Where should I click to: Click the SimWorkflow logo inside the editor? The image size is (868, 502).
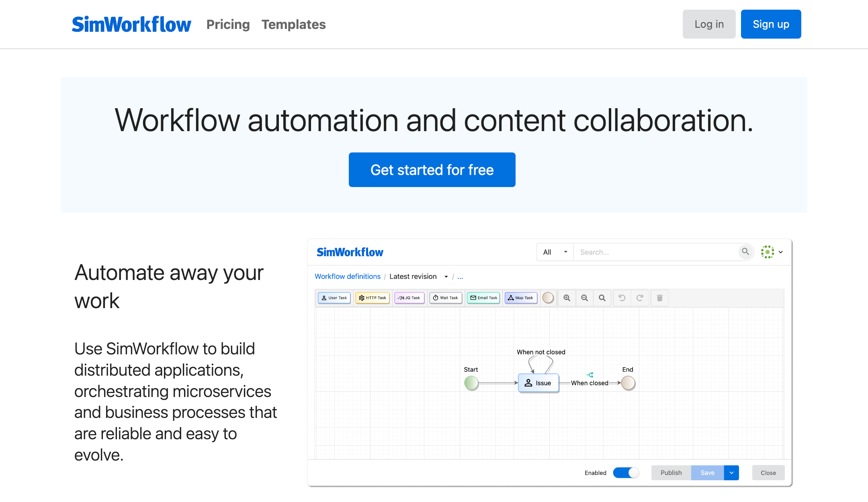pos(350,252)
